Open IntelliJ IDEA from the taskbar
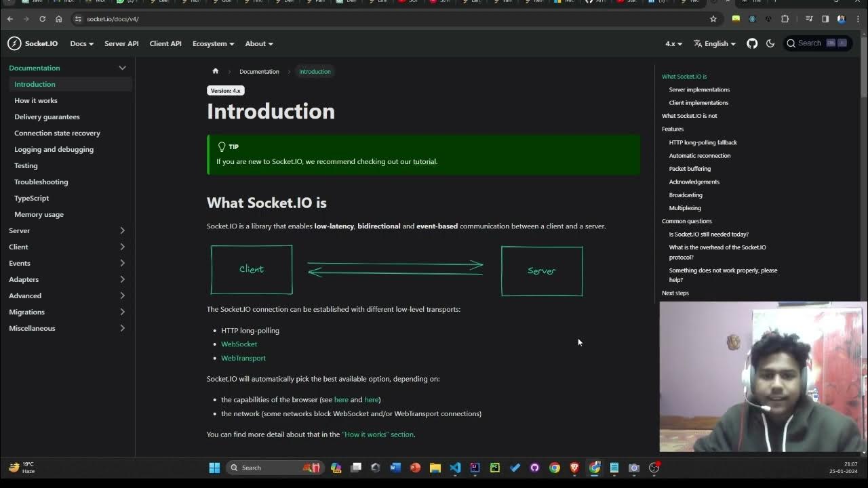The width and height of the screenshot is (868, 488). pos(475,468)
